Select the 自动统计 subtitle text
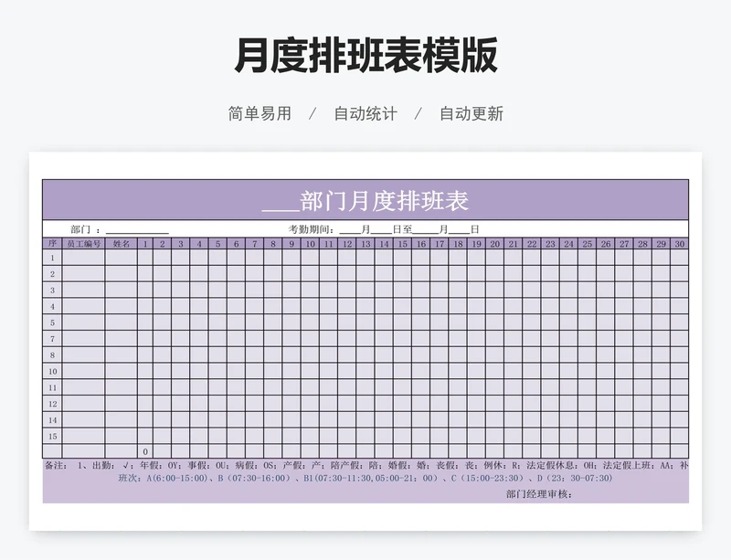The image size is (731, 560). (x=365, y=114)
